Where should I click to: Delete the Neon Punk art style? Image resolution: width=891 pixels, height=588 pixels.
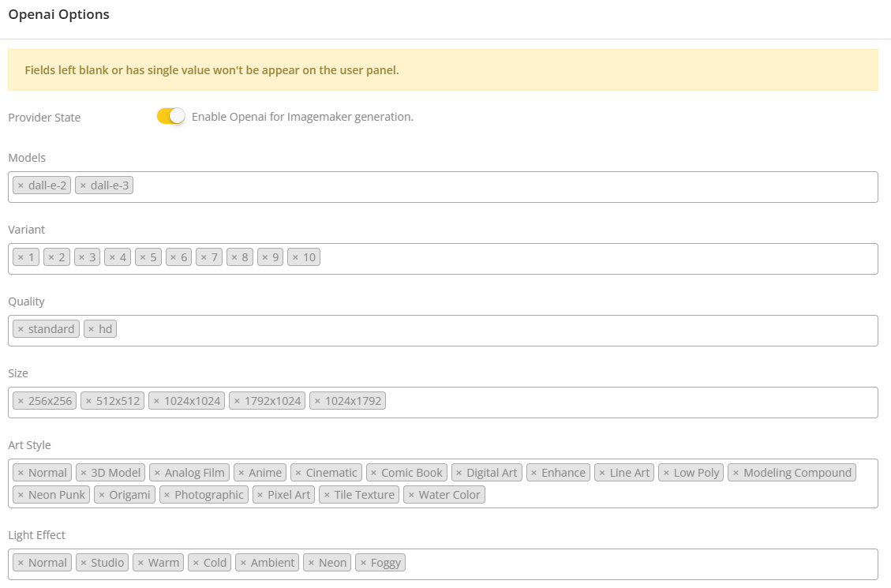[x=21, y=495]
